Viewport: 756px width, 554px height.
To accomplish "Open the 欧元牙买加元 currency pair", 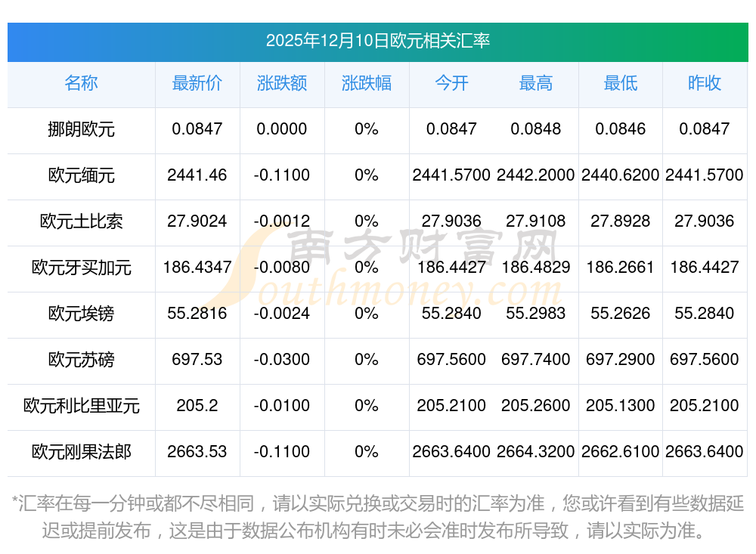I will [81, 268].
